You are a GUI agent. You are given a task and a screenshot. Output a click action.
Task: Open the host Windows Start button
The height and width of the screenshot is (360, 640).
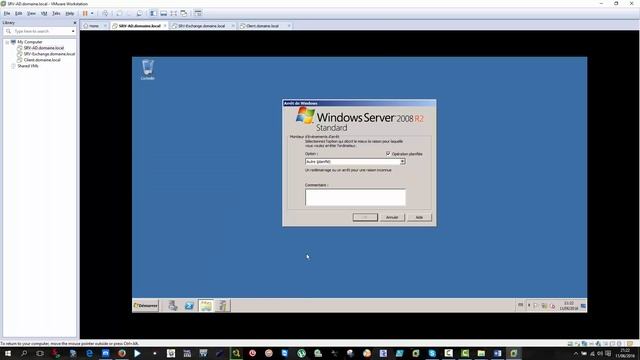pyautogui.click(x=7, y=353)
